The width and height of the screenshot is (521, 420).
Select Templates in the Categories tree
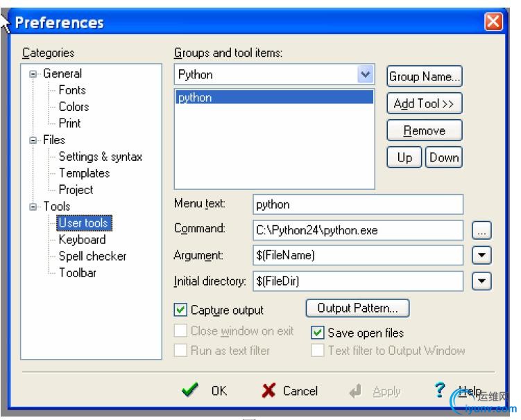pos(84,173)
